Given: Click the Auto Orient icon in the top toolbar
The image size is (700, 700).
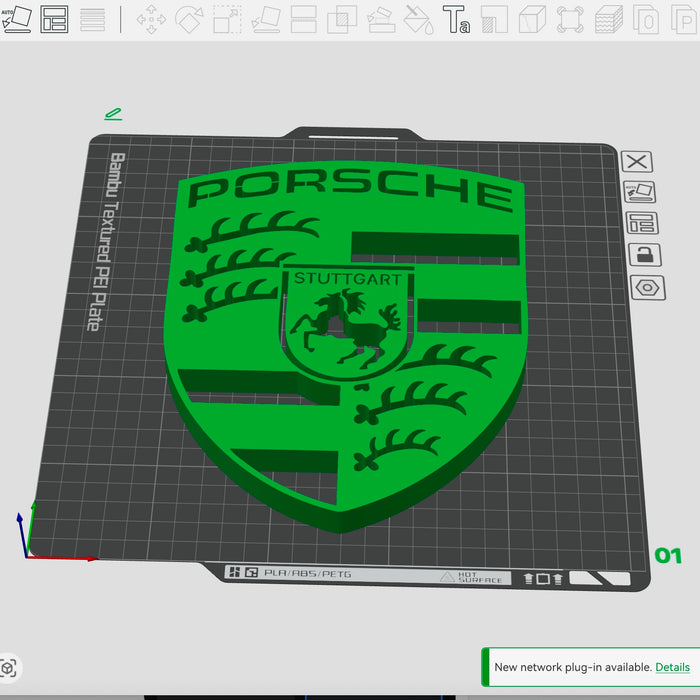Looking at the screenshot, I should [16, 19].
